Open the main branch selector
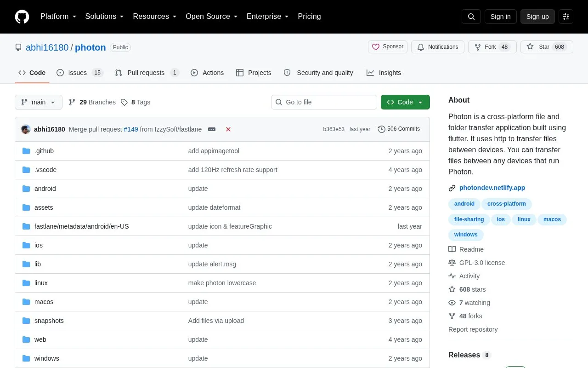 [39, 102]
